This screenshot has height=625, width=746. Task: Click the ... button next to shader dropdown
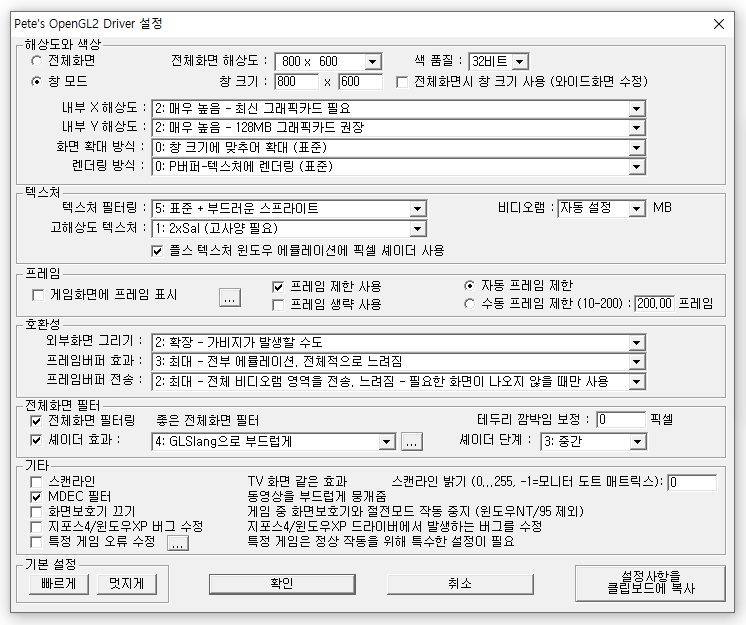[x=412, y=442]
